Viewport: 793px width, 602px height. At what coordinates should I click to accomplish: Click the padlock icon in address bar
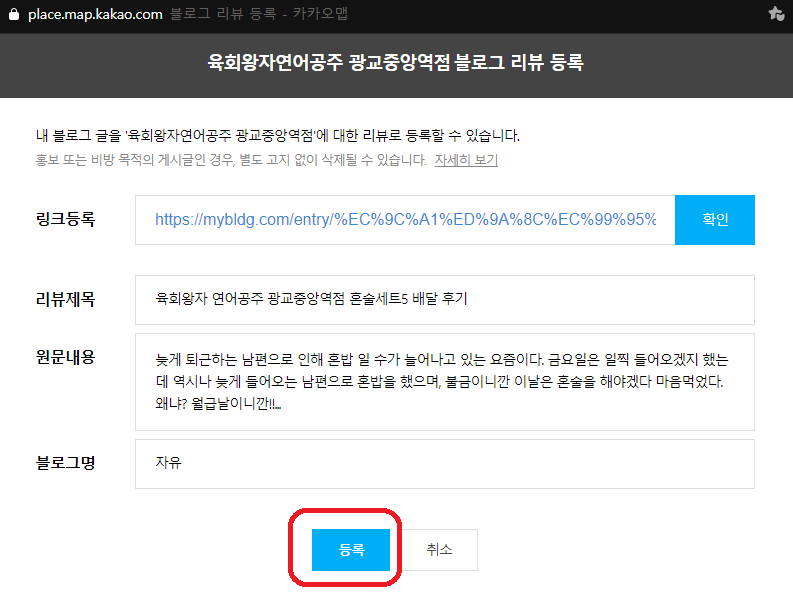(x=14, y=14)
